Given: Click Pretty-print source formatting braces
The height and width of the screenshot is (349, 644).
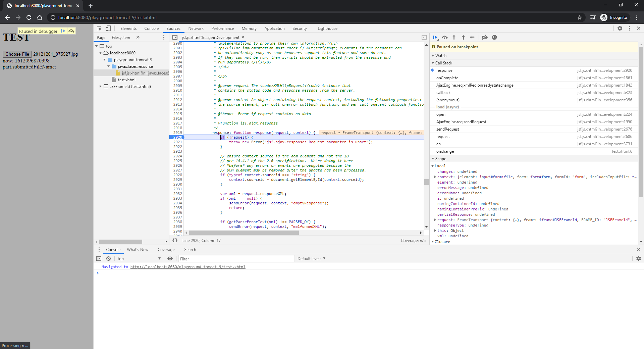Looking at the screenshot, I should (175, 240).
